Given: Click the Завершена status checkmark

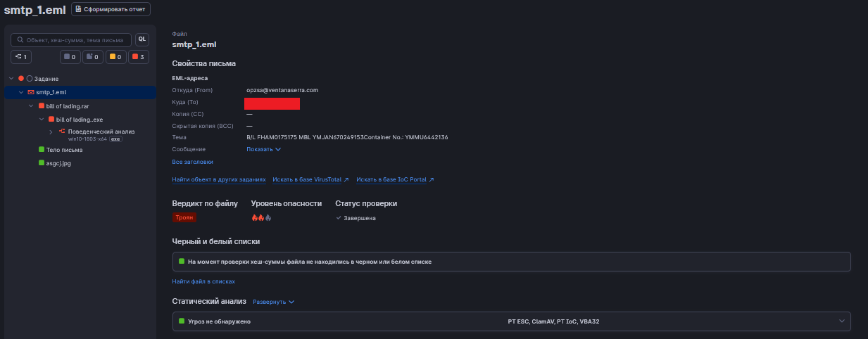Looking at the screenshot, I should [339, 218].
